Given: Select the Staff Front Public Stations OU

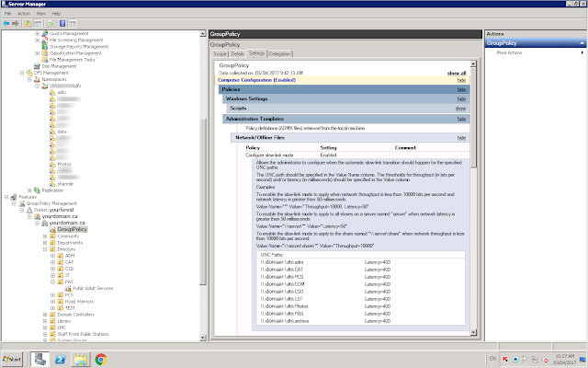Looking at the screenshot, I should click(83, 334).
